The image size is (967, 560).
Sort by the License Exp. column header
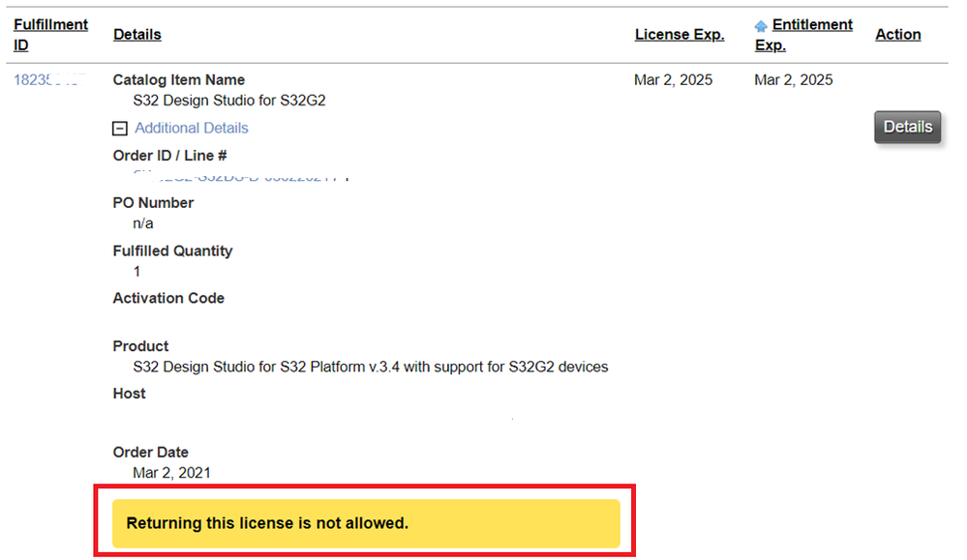point(680,35)
